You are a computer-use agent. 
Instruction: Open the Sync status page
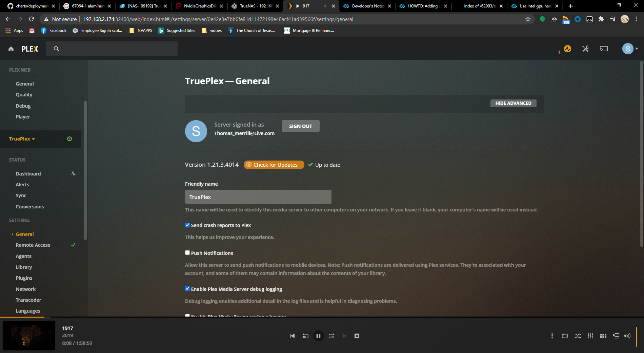tap(21, 196)
